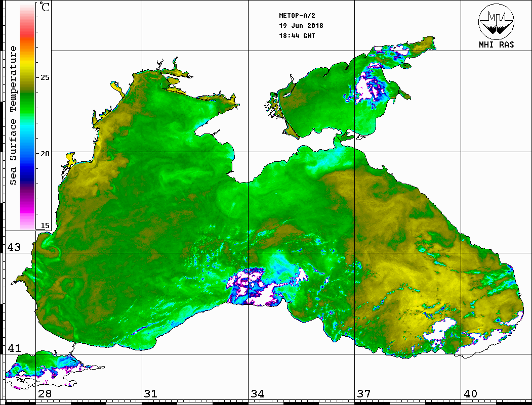Screen dimensions: 532x405
Task: Click the °C unit label
Action: click(x=45, y=7)
